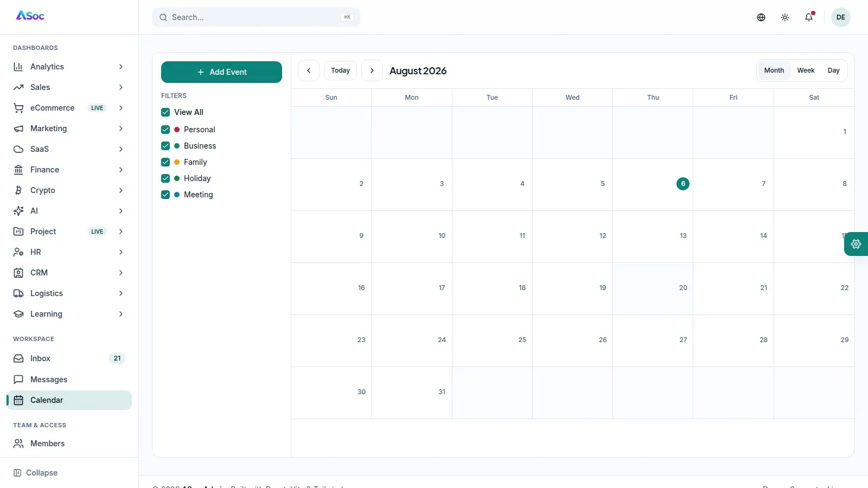This screenshot has height=488, width=868.
Task: Go to previous month arrow
Action: [x=309, y=70]
